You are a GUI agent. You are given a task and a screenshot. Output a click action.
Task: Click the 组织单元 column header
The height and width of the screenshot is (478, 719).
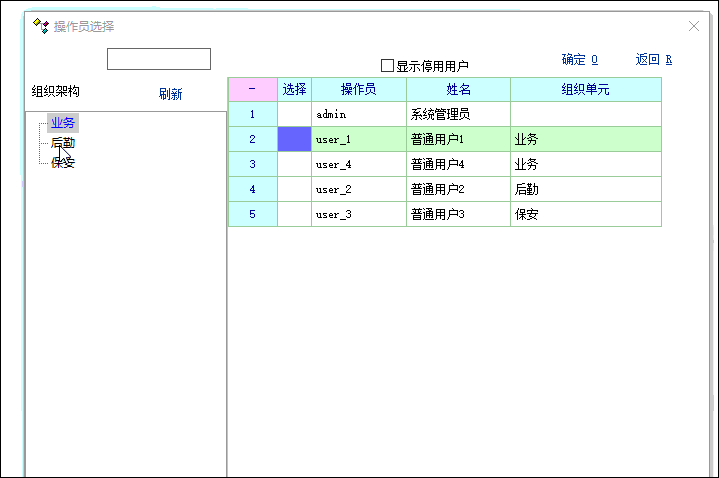pyautogui.click(x=585, y=89)
